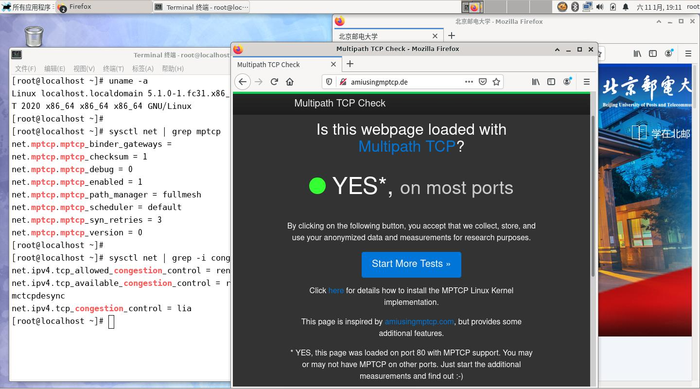Switch to Terminal 终端 in the top panel taskbar
700x389 pixels.
[x=201, y=7]
